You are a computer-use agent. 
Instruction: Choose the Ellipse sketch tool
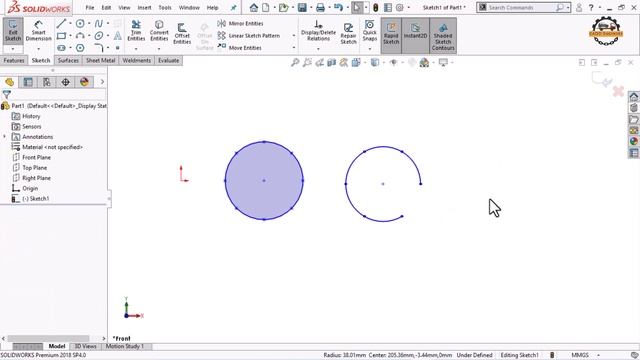tap(98, 36)
